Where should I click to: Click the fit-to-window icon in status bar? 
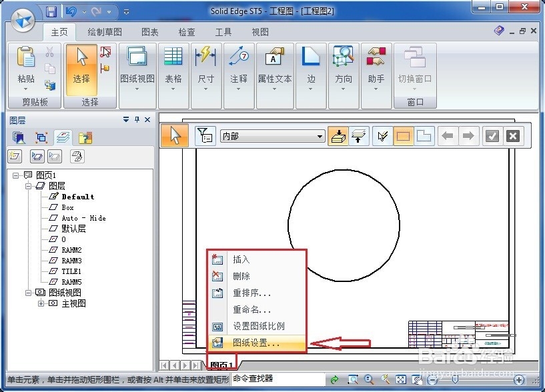[x=401, y=379]
